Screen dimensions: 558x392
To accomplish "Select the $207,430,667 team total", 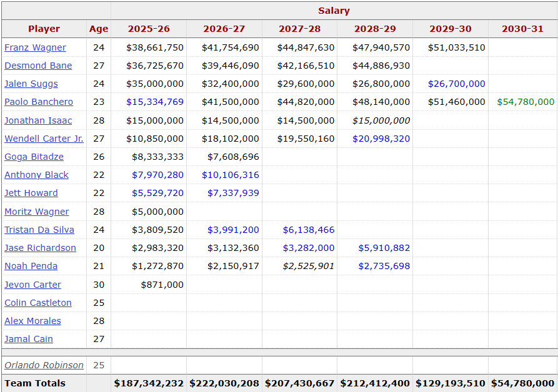I will pos(300,383).
